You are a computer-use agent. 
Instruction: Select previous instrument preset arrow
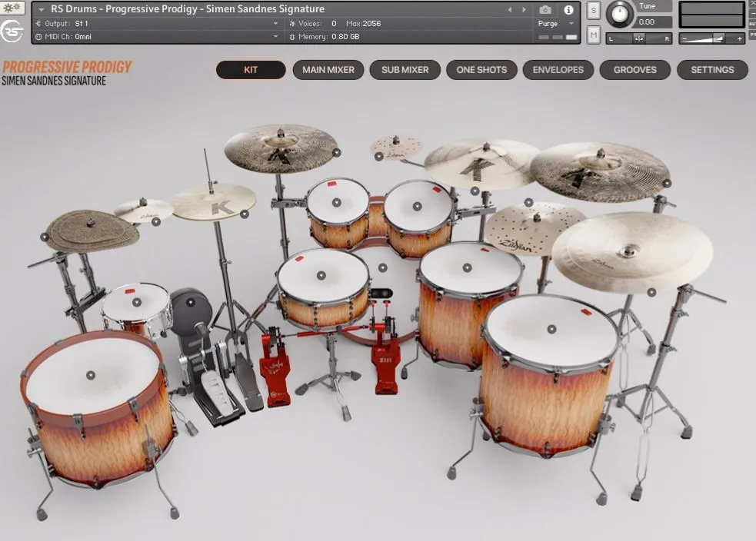(509, 10)
